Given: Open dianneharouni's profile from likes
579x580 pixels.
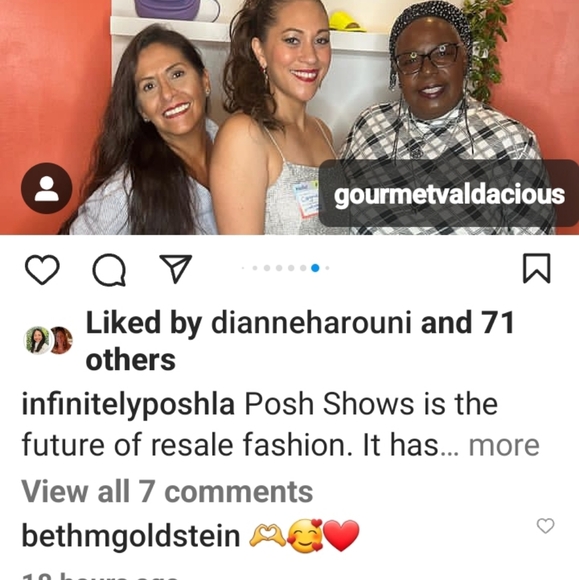Looking at the screenshot, I should point(311,323).
